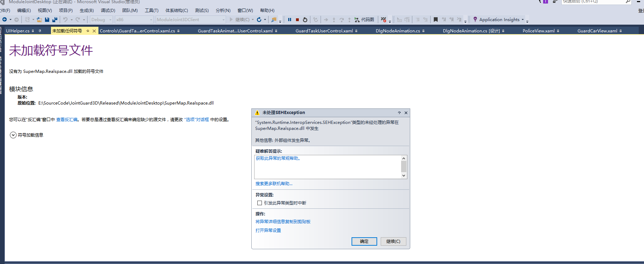This screenshot has width=644, height=264.
Task: Click the Step Over icon
Action: point(342,20)
